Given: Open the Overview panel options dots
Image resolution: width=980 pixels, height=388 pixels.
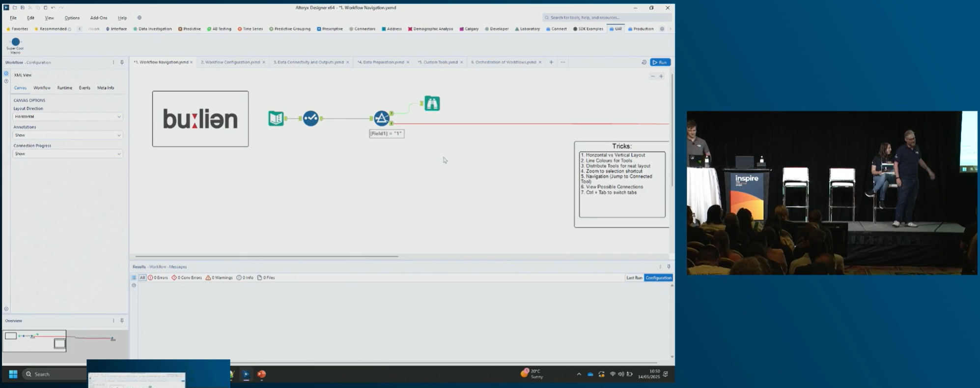Looking at the screenshot, I should click(113, 321).
